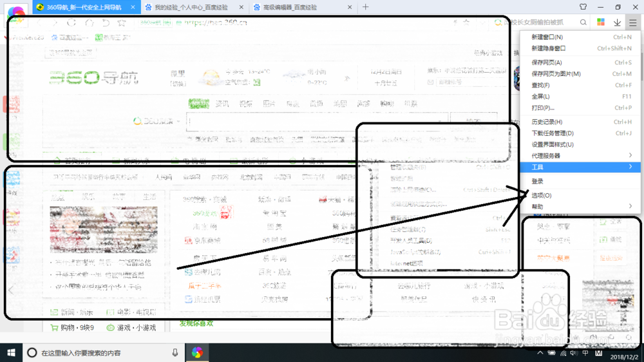
Task: Open the colorful extensions grid icon
Action: tap(601, 22)
